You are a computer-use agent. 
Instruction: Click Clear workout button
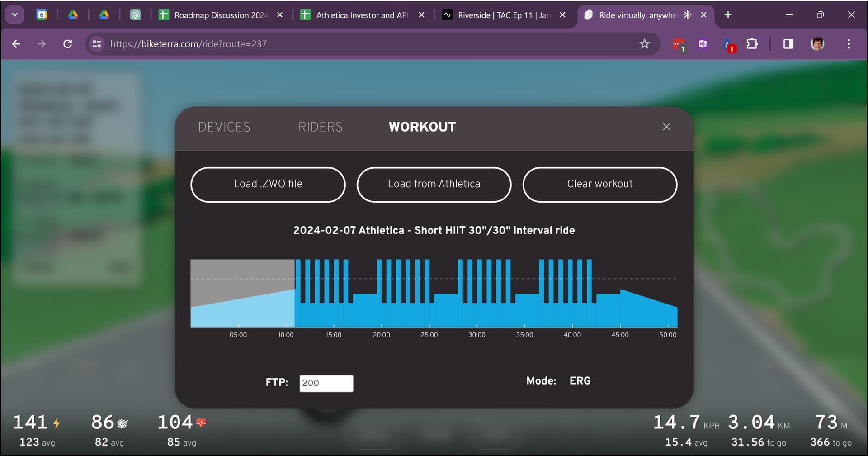(600, 185)
